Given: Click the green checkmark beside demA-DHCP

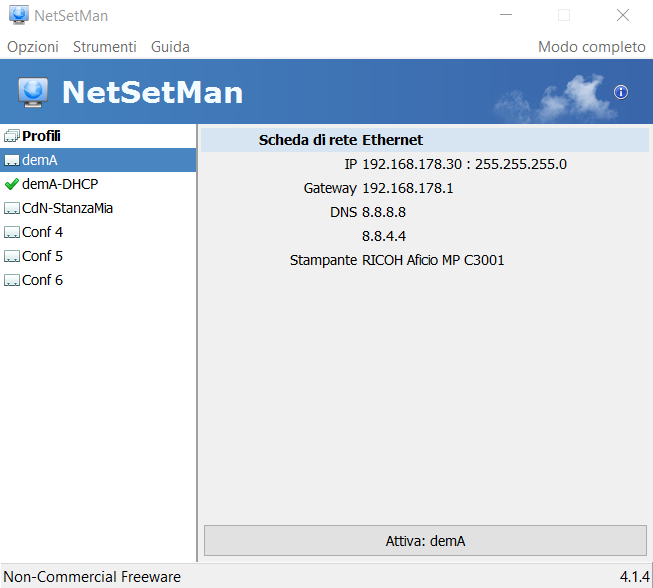Looking at the screenshot, I should coord(12,184).
